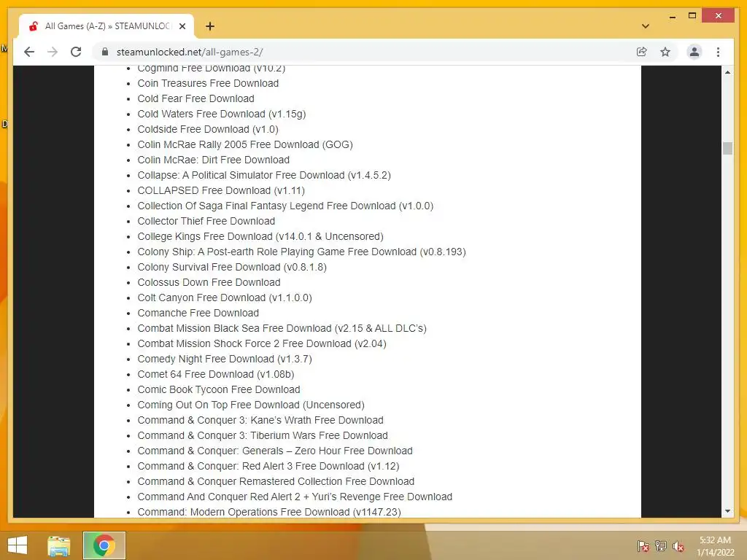Open Action Center flag tray icon
Screen dimensions: 747x560
(x=643, y=546)
